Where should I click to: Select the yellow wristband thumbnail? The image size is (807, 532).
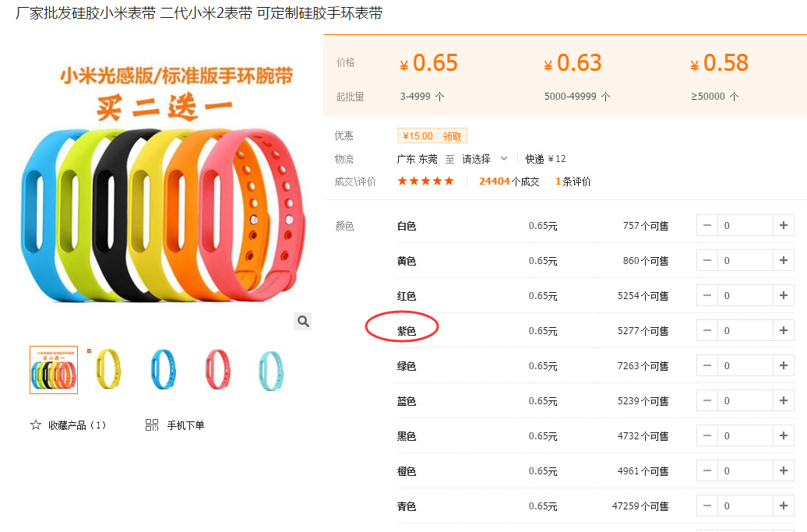click(x=107, y=370)
